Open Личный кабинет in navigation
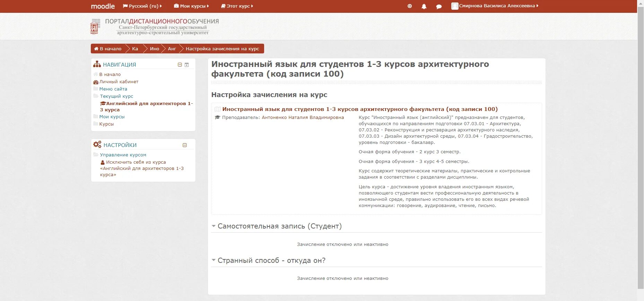 pos(119,81)
